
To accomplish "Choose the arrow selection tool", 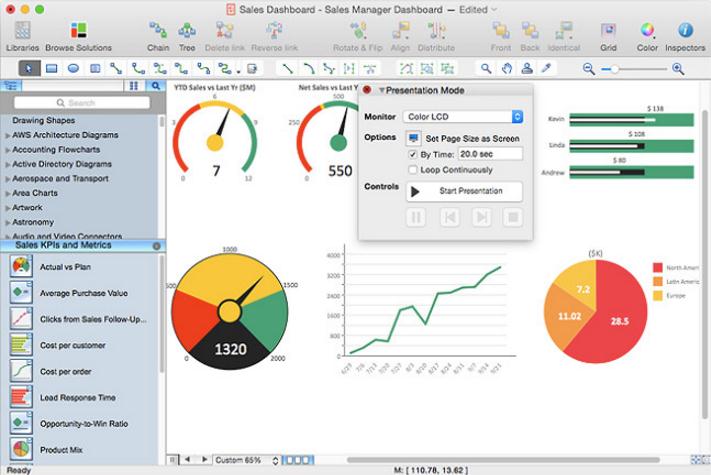I will pyautogui.click(x=29, y=68).
